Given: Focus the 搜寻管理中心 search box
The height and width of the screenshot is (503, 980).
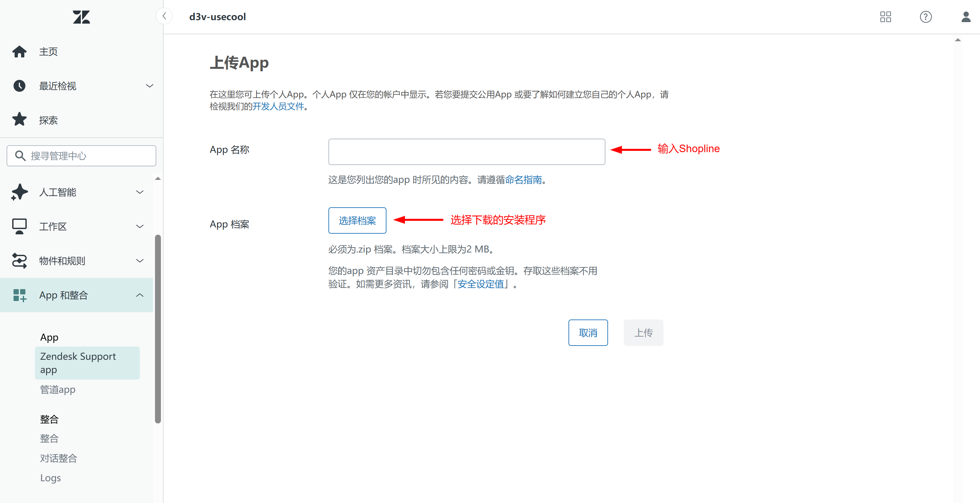Looking at the screenshot, I should point(81,156).
